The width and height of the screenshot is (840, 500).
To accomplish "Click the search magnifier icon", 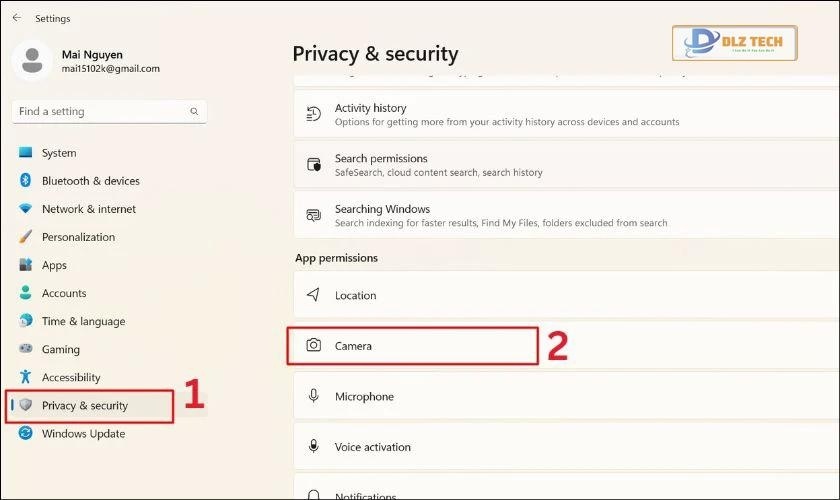I will [194, 112].
